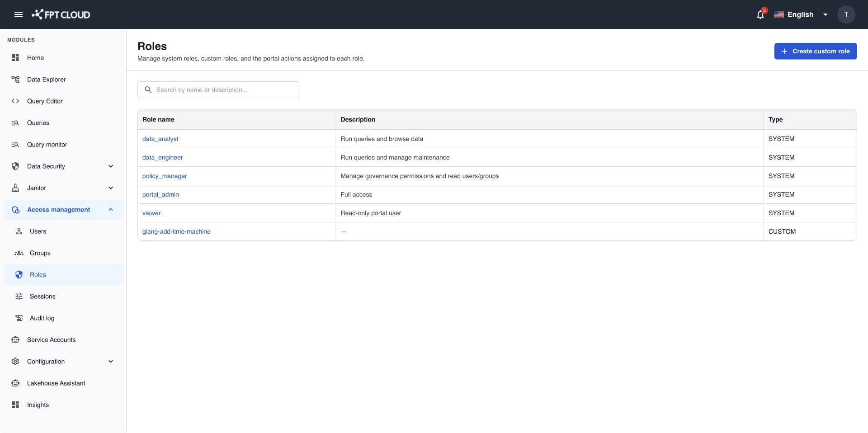Click the Queries search-list icon
Image resolution: width=868 pixels, height=433 pixels.
tap(15, 123)
